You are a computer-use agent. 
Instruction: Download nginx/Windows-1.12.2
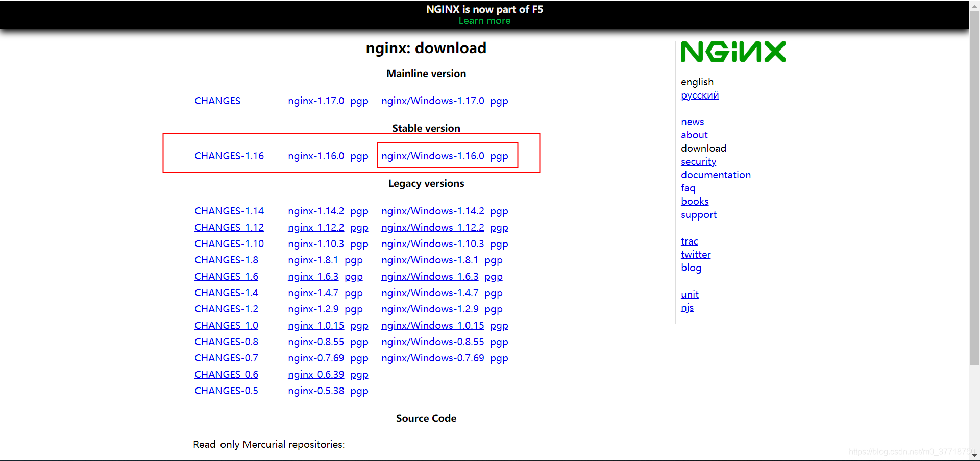coord(433,227)
